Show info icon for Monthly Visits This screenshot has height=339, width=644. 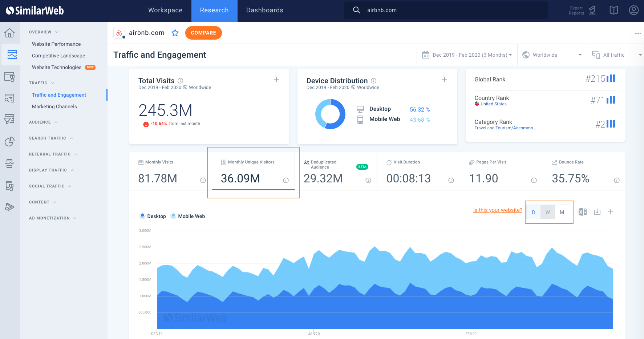point(203,180)
